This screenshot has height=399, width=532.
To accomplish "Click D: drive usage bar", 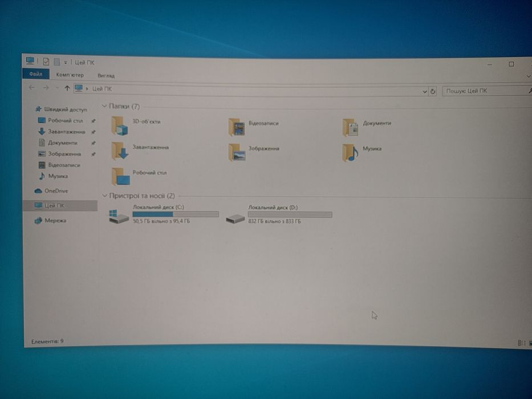I will click(x=290, y=214).
